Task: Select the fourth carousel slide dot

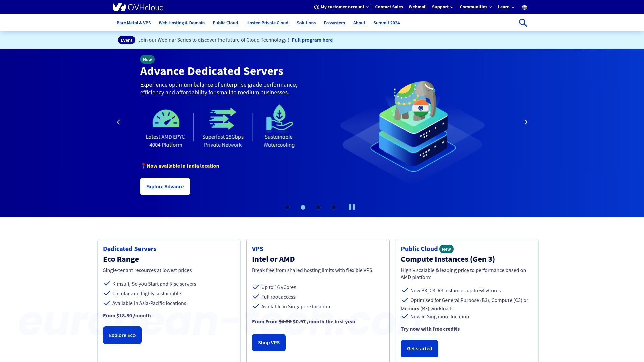Action: pyautogui.click(x=334, y=207)
